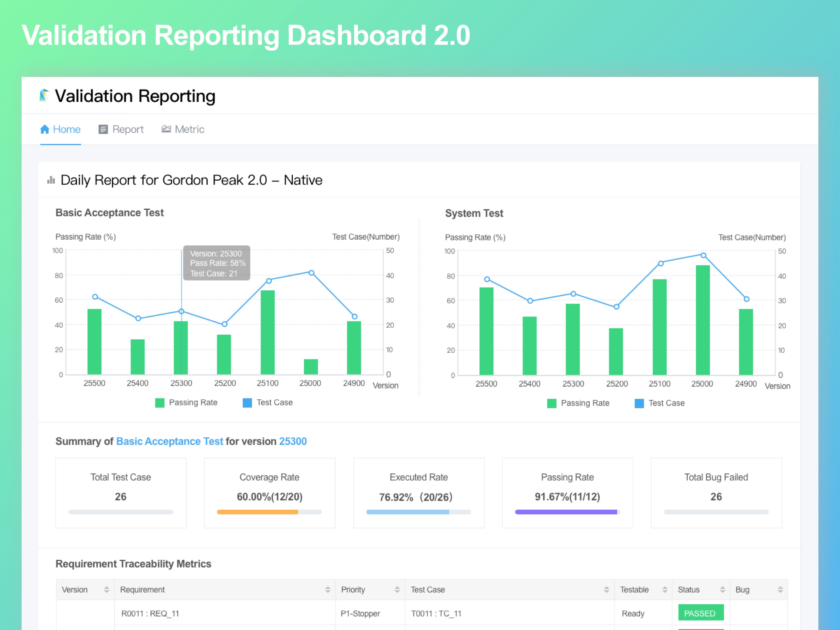The height and width of the screenshot is (630, 840).
Task: Click the sort icon on the Bug column
Action: pos(780,590)
